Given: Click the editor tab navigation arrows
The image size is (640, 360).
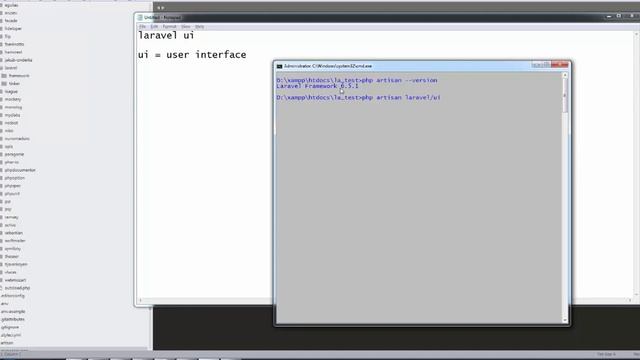Looking at the screenshot, I should pos(160,8).
